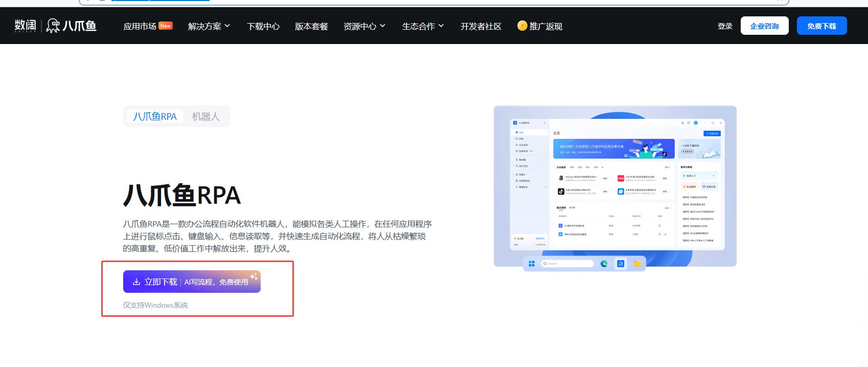868x367 pixels.
Task: Click notification bell in preview window
Action: (x=682, y=123)
